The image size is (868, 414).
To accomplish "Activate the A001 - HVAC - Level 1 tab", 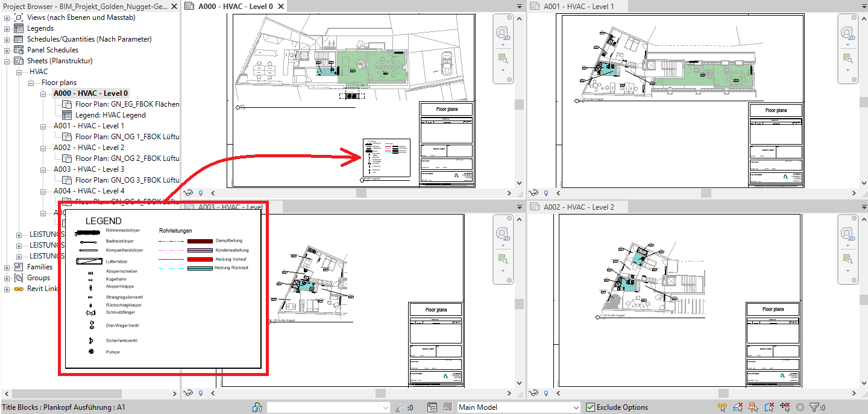I will pos(579,6).
